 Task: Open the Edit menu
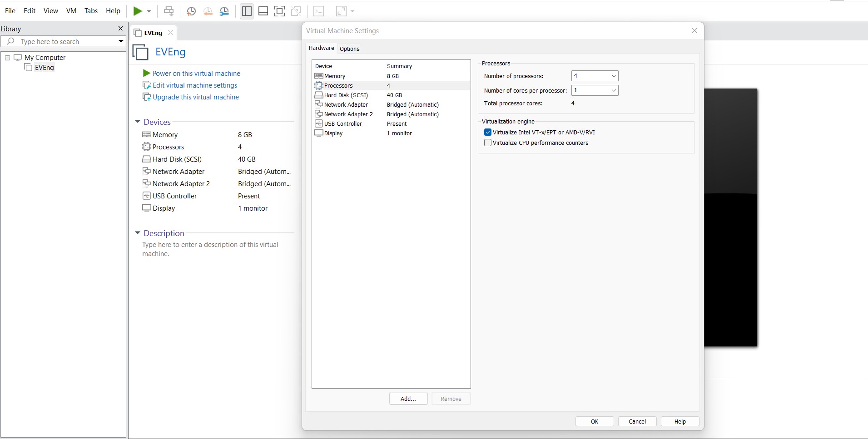coord(30,11)
